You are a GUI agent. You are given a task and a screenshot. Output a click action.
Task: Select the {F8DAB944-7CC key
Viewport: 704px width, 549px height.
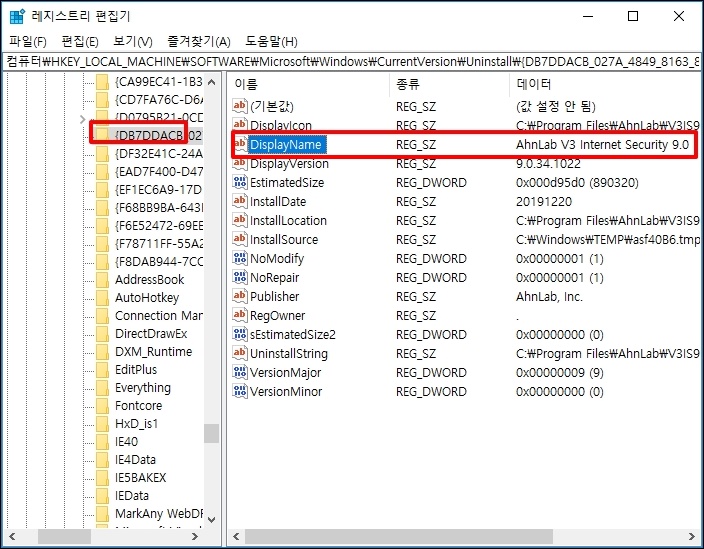coord(159,262)
